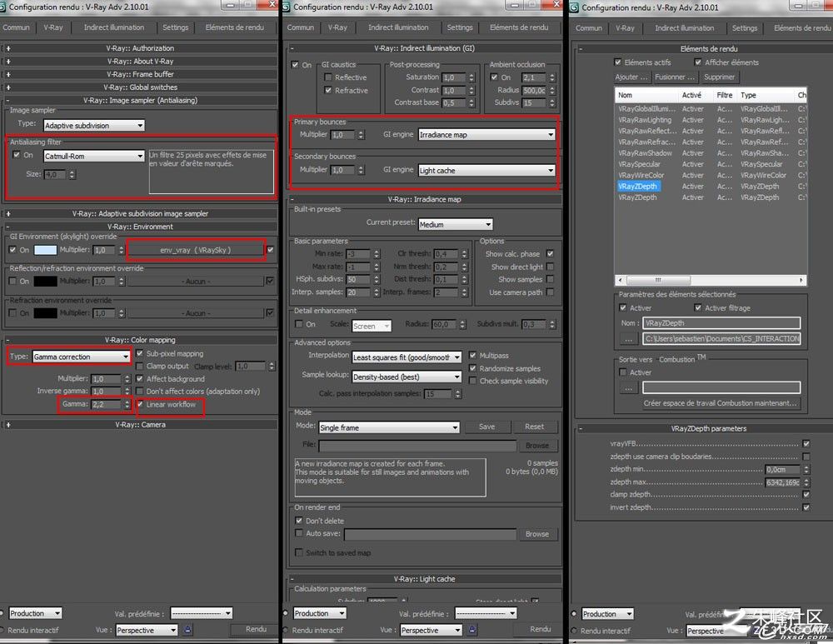The width and height of the screenshot is (833, 644).
Task: Toggle the Refractive GI caustics checkbox
Action: 328,90
